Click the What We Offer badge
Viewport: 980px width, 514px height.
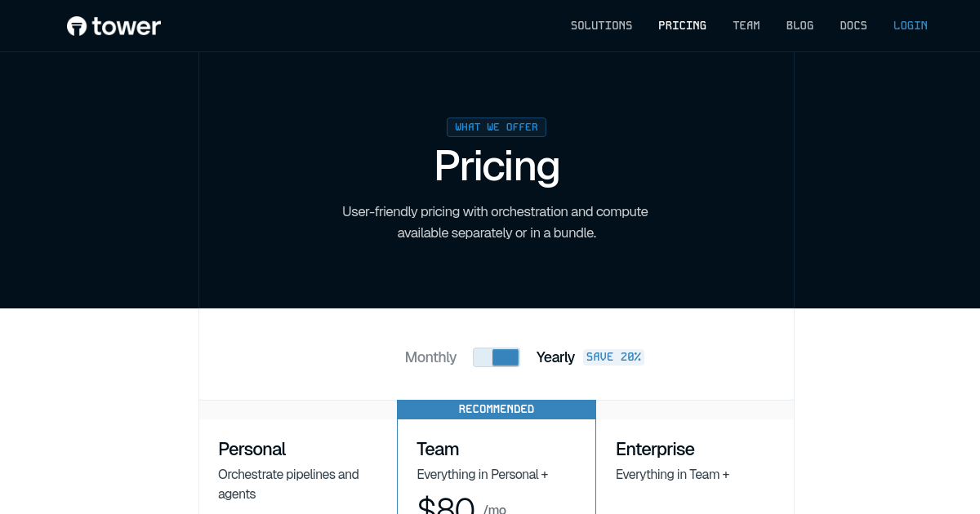(497, 127)
